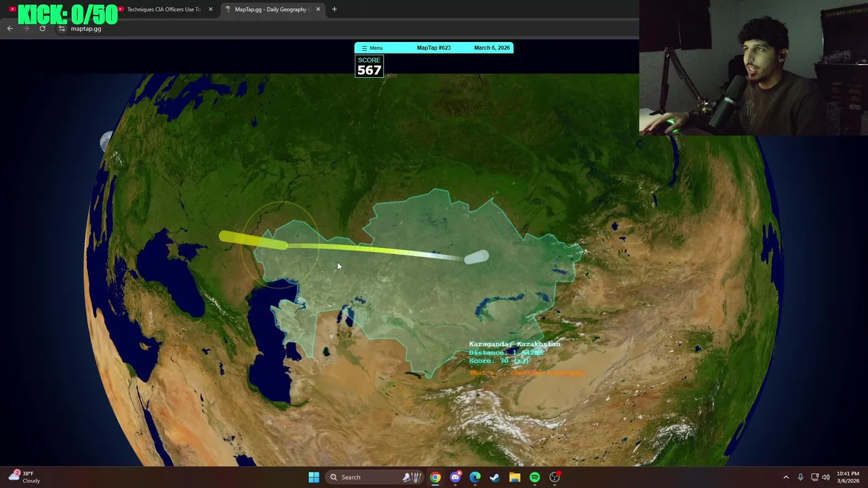Image resolution: width=868 pixels, height=488 pixels.
Task: Click the Karaganda, Kazakhstan result label
Action: point(515,344)
